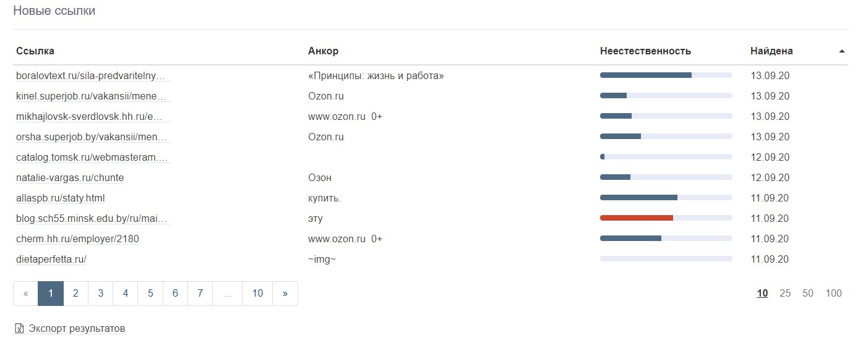Sort table by Ссылка column header
The height and width of the screenshot is (343, 868).
[35, 51]
